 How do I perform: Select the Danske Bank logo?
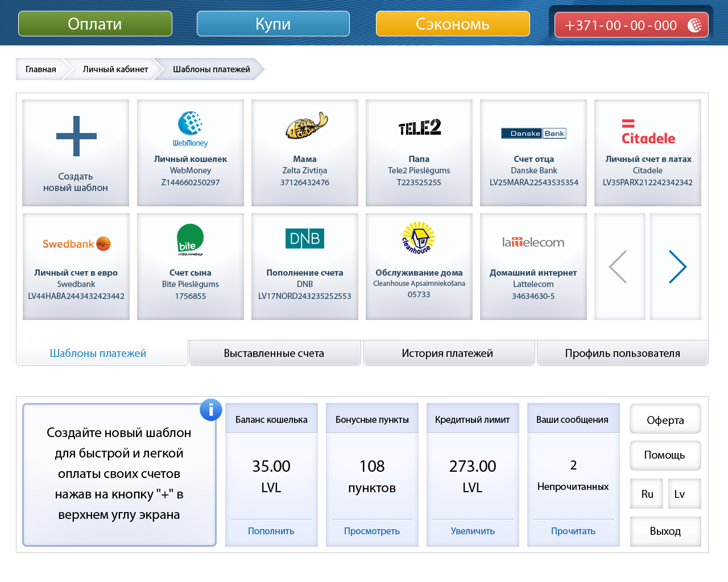coord(533,134)
